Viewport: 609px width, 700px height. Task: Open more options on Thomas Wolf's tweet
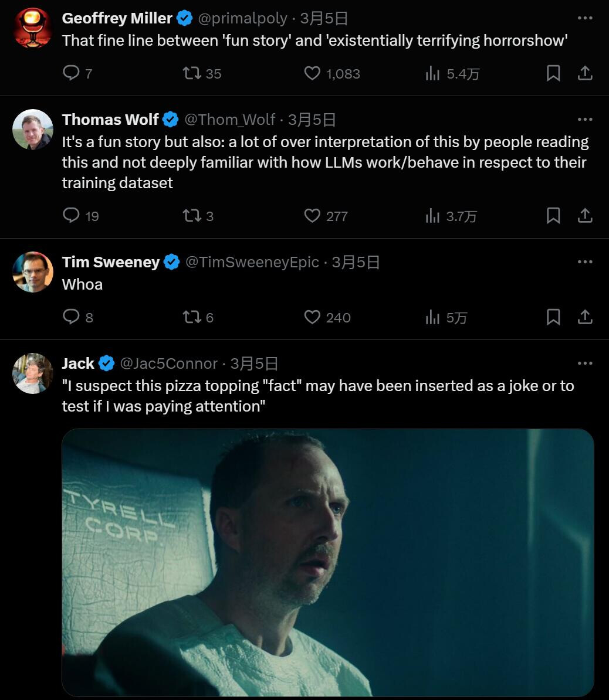click(585, 119)
